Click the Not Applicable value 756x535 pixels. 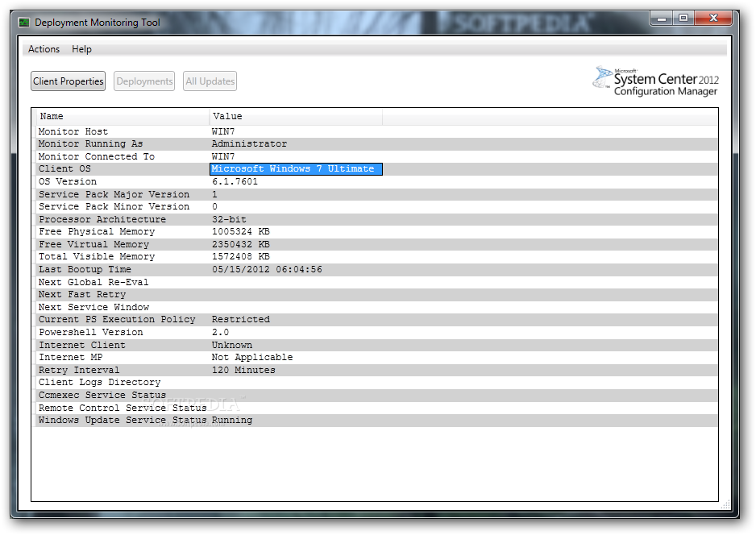coord(252,357)
